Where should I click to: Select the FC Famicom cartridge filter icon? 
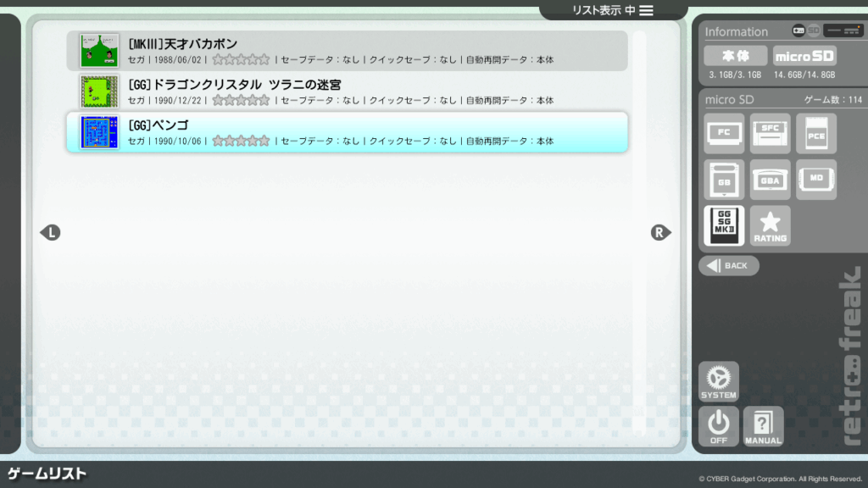[x=724, y=134]
